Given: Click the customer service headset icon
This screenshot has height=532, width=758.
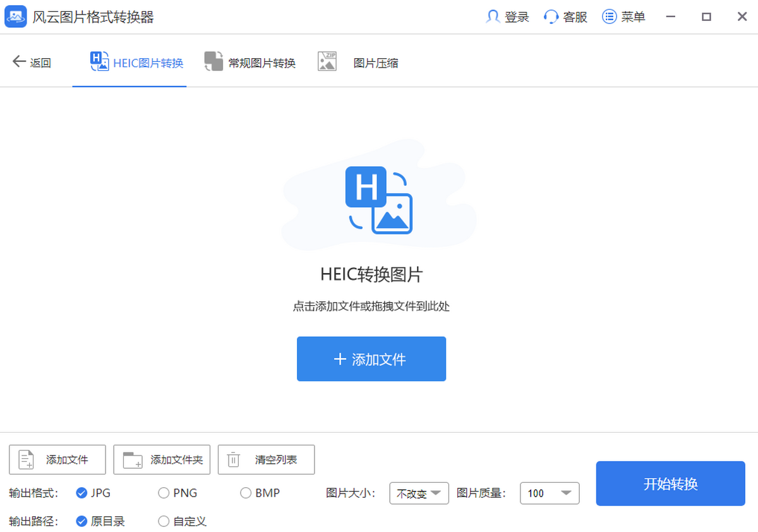Looking at the screenshot, I should point(551,17).
